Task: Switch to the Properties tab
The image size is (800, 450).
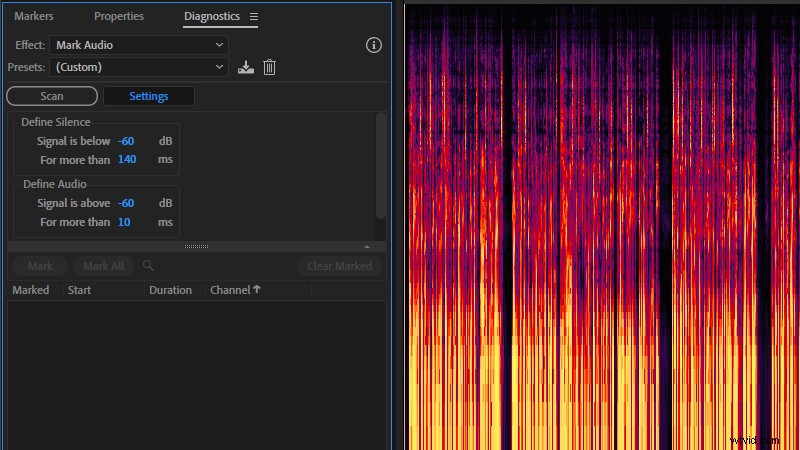Action: pyautogui.click(x=119, y=16)
